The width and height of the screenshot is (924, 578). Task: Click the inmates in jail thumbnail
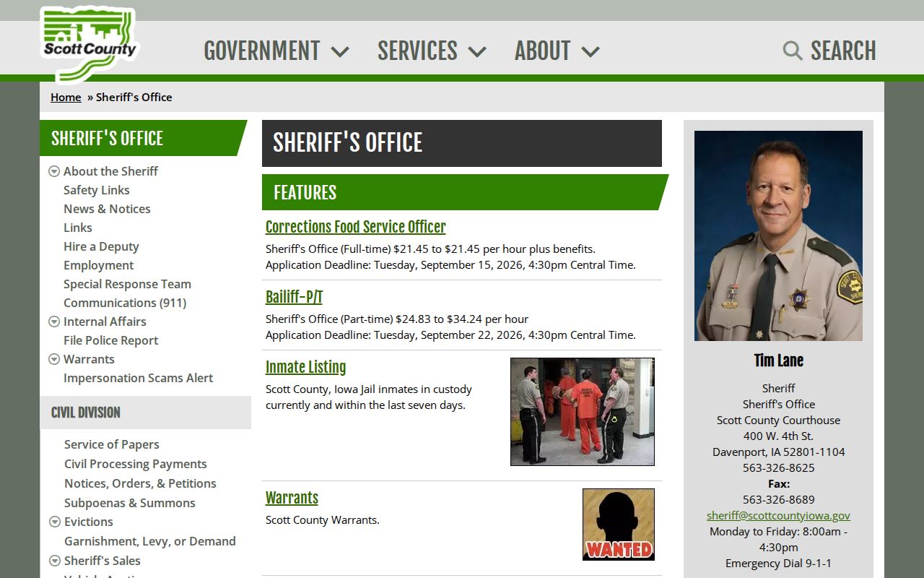click(x=583, y=412)
